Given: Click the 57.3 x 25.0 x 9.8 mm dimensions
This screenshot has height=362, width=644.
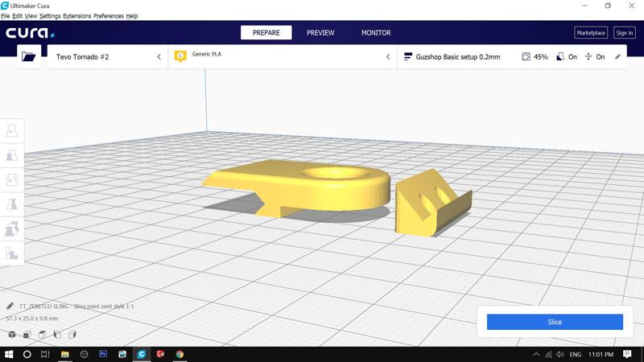Looking at the screenshot, I should pyautogui.click(x=32, y=319).
